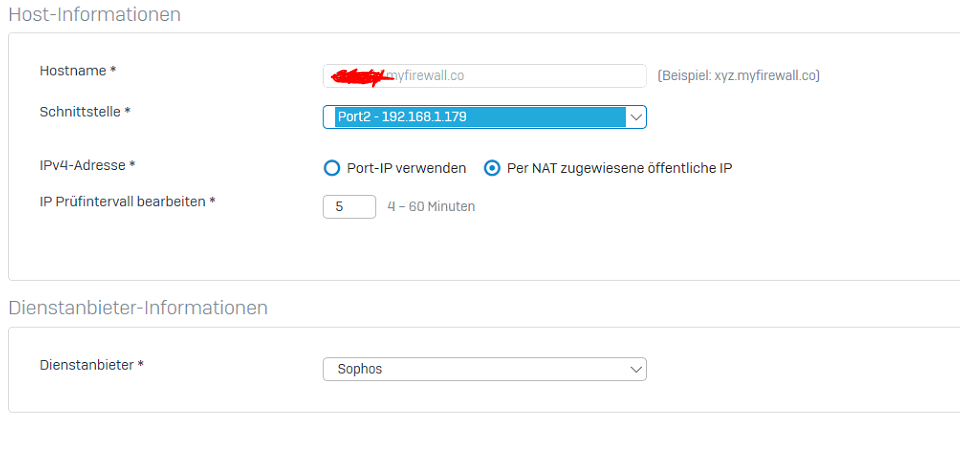Click the Dienstanbieter-Informationen section heading
Viewport: 960px width, 452px height.
pyautogui.click(x=138, y=308)
